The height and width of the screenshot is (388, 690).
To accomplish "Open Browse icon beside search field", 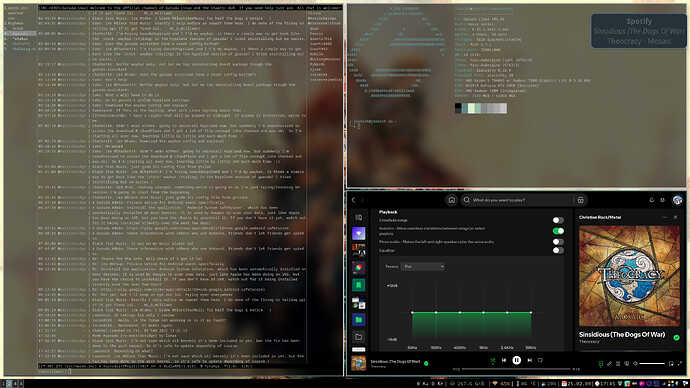I will click(580, 200).
